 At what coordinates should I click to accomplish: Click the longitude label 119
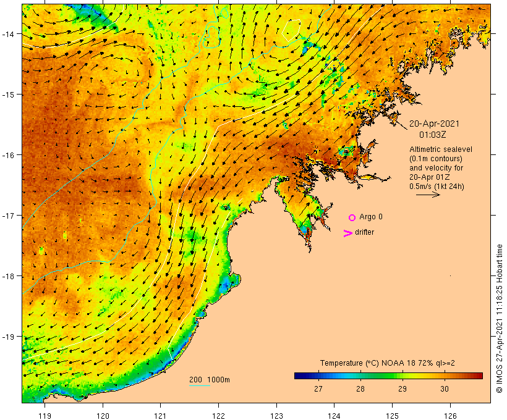coord(45,416)
